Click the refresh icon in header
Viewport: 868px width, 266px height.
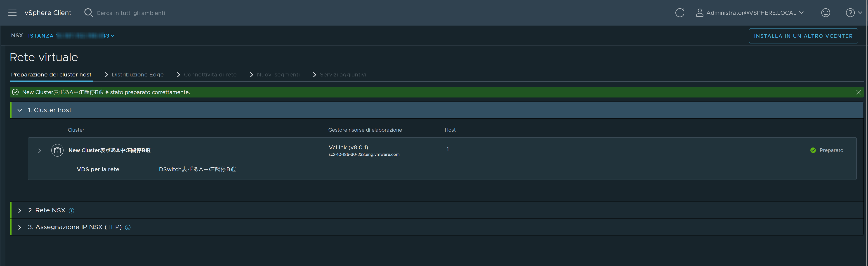pyautogui.click(x=680, y=13)
